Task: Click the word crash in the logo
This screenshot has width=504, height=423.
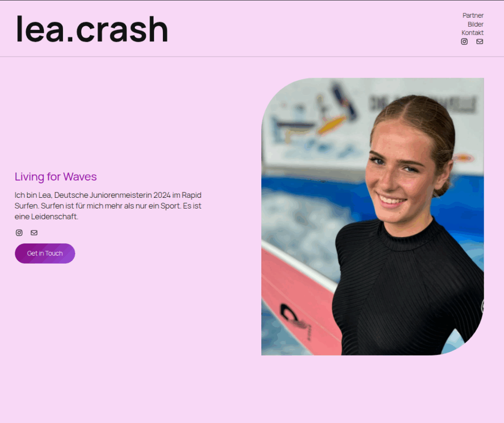Action: [122, 29]
